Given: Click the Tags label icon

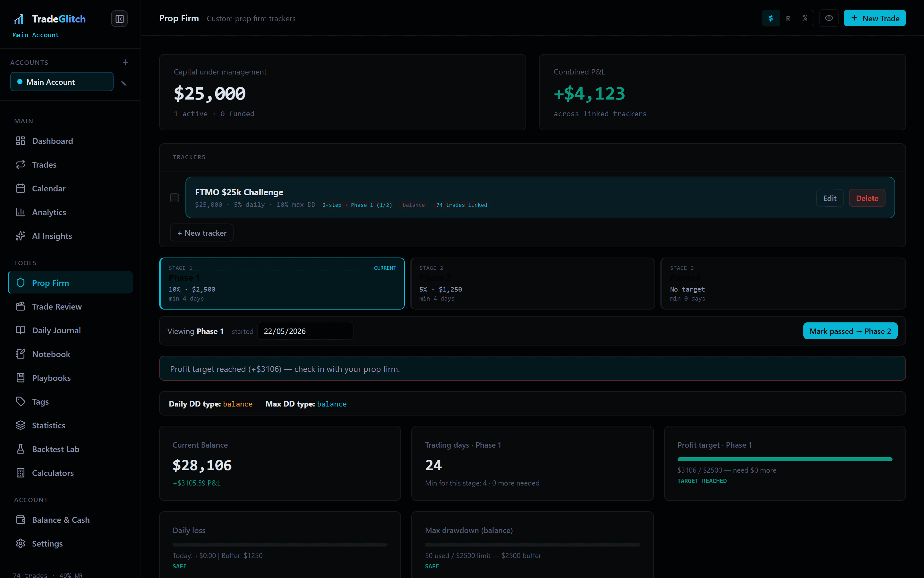Looking at the screenshot, I should click(21, 401).
